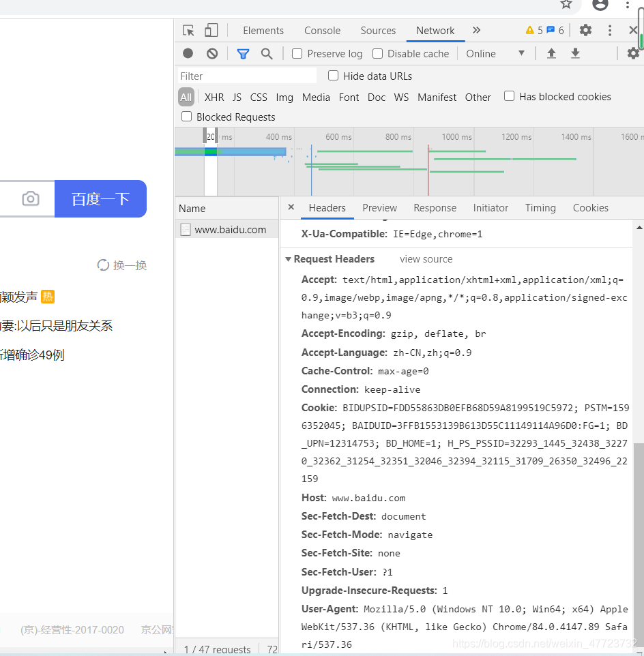Collapse the Request Headers section
Image resolution: width=644 pixels, height=656 pixels.
pyautogui.click(x=288, y=259)
